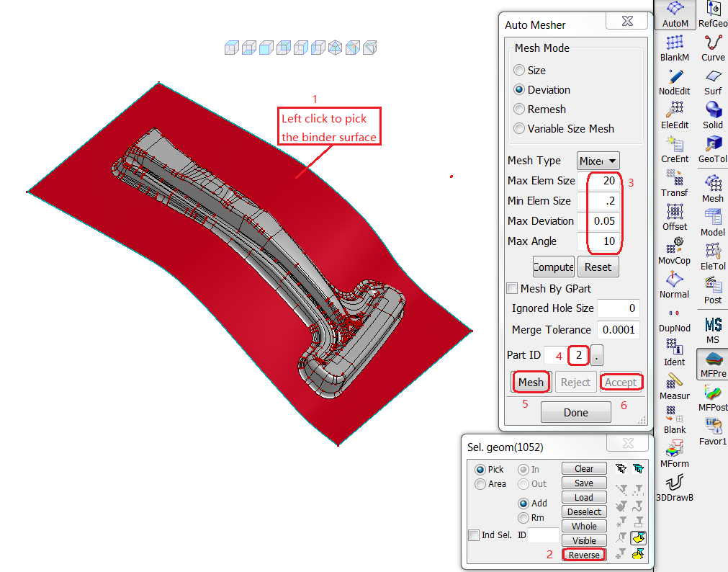This screenshot has height=572, width=728.
Task: Open the Mesh Type dropdown
Action: pos(598,161)
